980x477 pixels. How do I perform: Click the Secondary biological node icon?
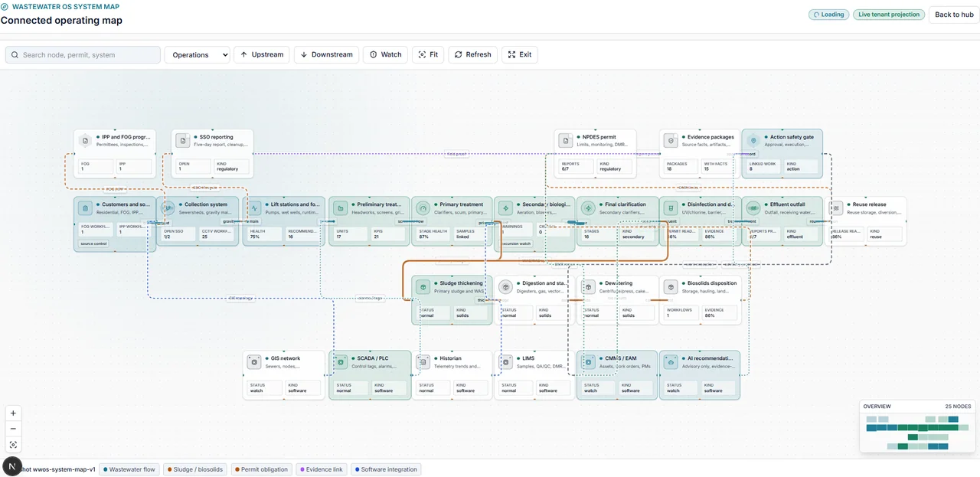[505, 208]
